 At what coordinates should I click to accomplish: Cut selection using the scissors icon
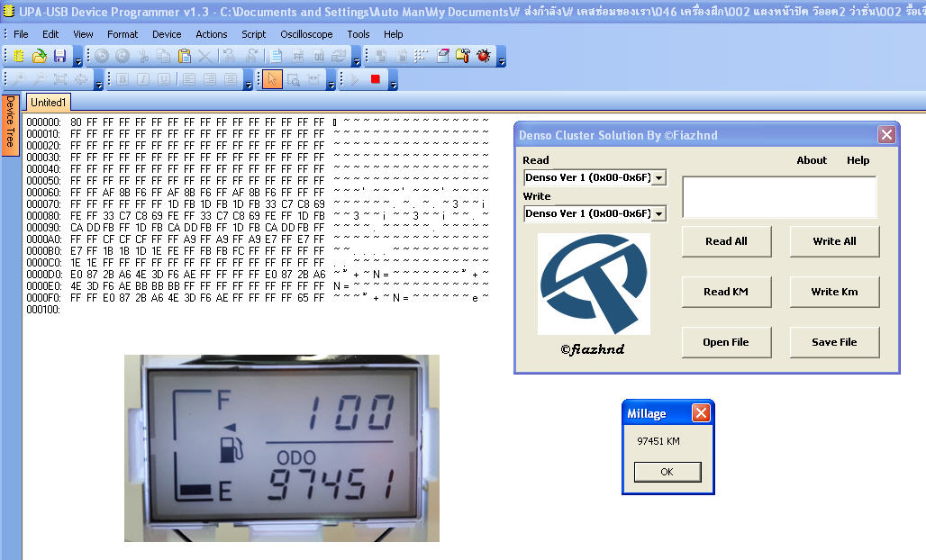tap(143, 56)
